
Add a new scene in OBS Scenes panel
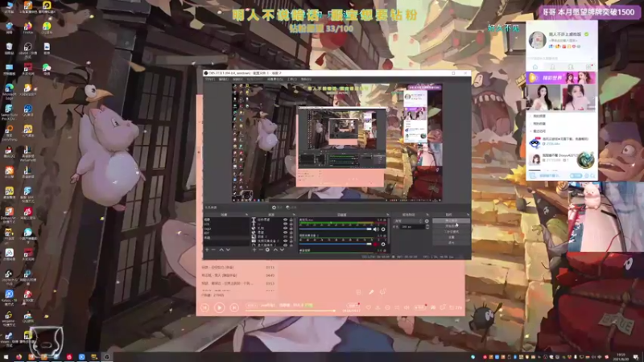click(x=208, y=250)
